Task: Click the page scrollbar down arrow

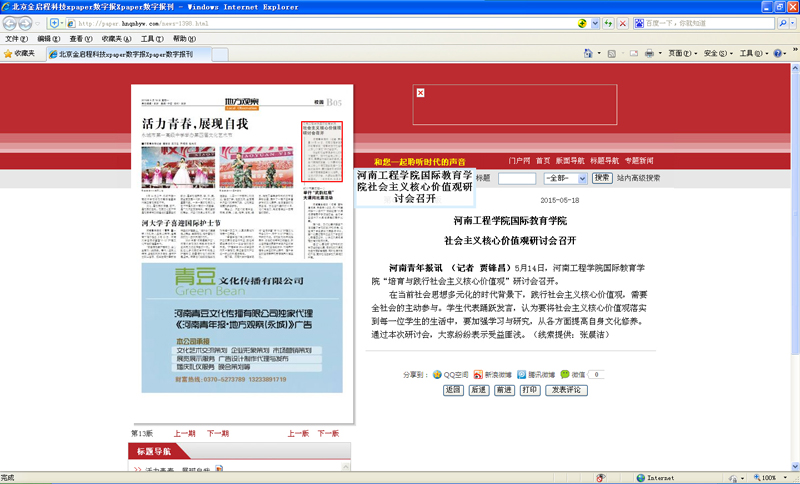Action: tap(795, 466)
